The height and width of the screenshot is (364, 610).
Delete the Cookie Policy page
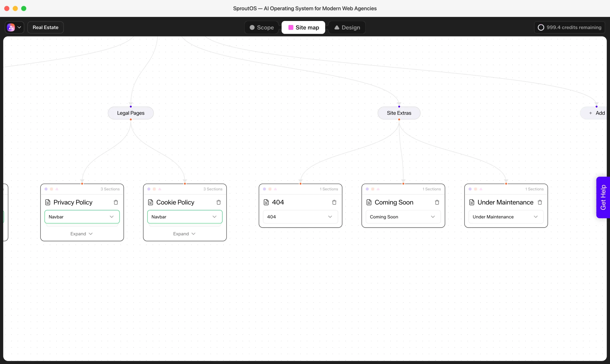click(219, 202)
